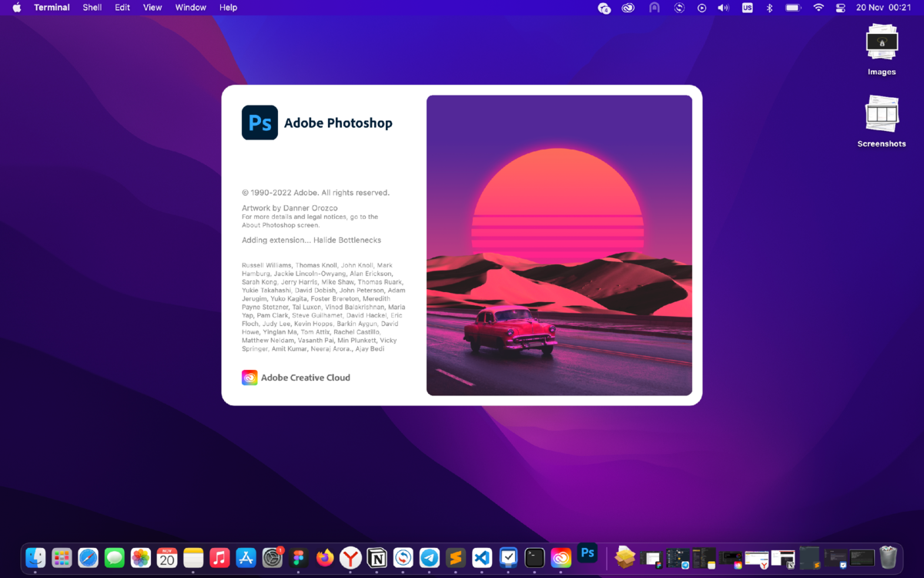The height and width of the screenshot is (578, 924).
Task: Open App Store in Dock
Action: click(246, 557)
